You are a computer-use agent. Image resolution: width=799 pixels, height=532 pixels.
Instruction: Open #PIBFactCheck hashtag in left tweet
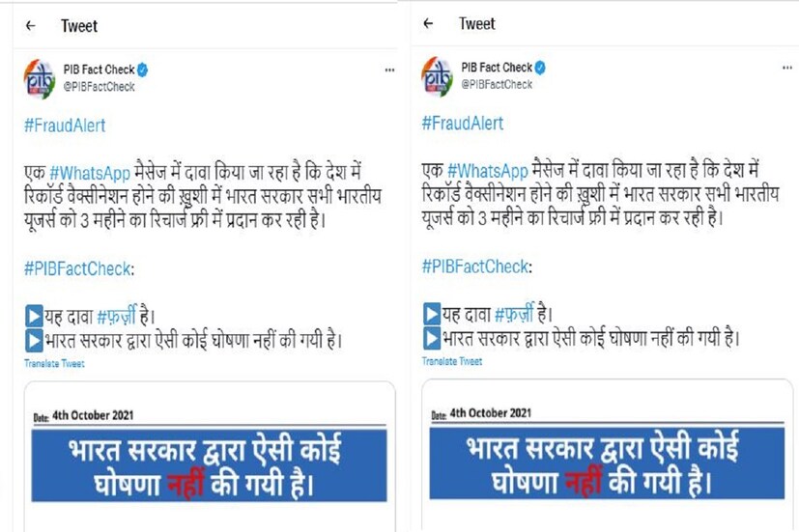click(78, 268)
